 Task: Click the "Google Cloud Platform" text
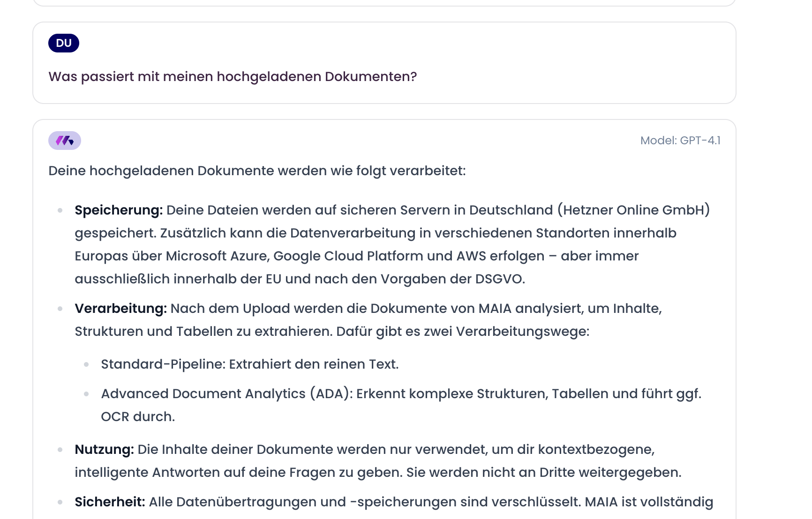pyautogui.click(x=348, y=256)
